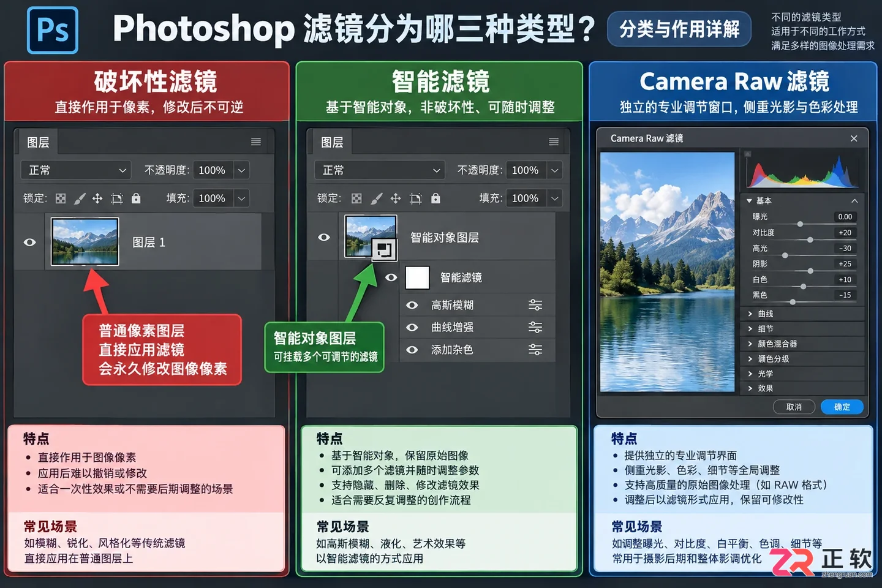
Task: Click lock position move icon in 智能滤镜 panel
Action: pos(396,198)
